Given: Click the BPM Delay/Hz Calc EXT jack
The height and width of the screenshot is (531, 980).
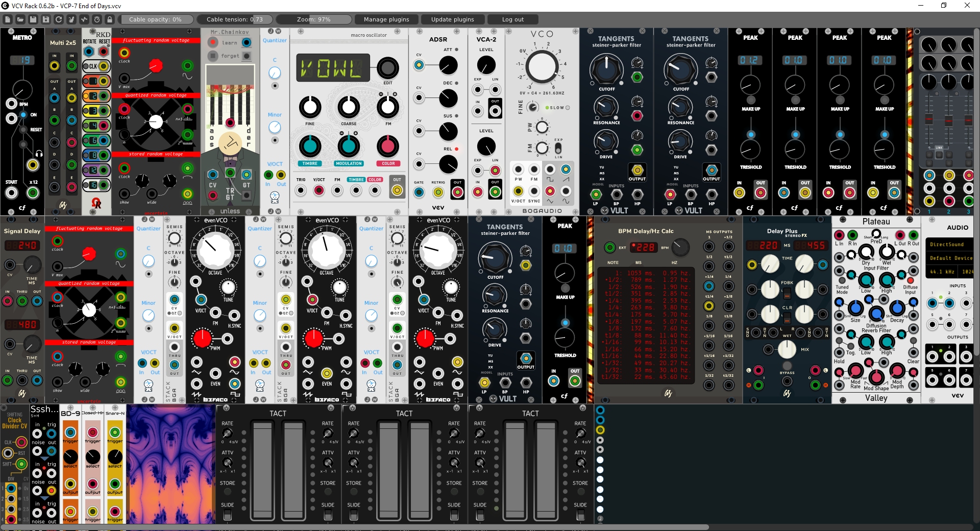Looking at the screenshot, I should [609, 248].
